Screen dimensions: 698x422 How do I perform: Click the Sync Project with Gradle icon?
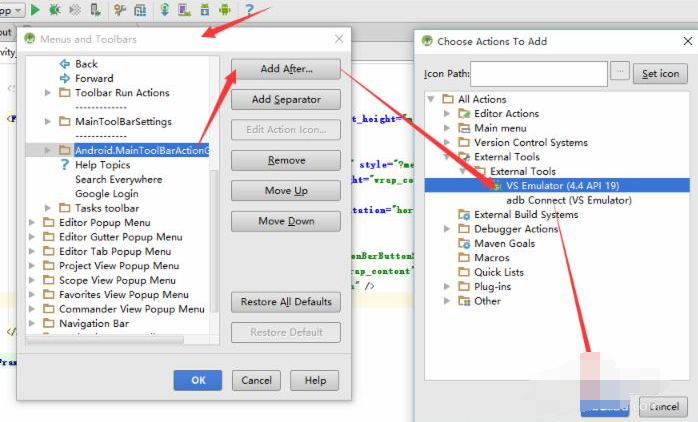(x=164, y=9)
